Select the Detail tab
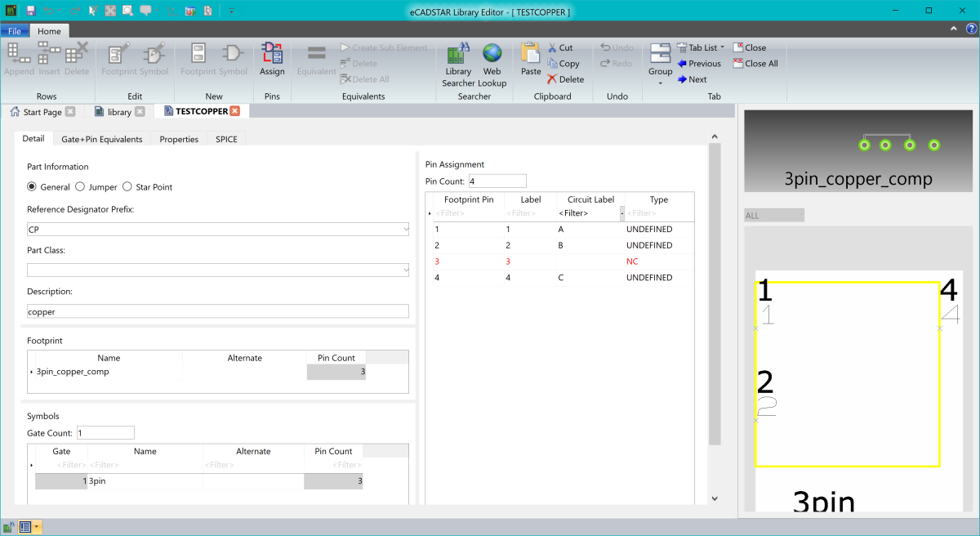980x536 pixels. 33,139
